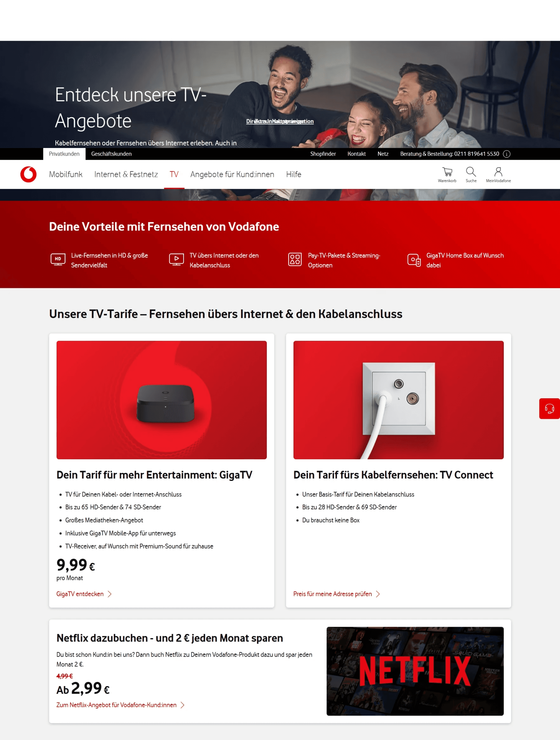Click 'Entdeck unsere TV-Angebote' hero heading

131,108
